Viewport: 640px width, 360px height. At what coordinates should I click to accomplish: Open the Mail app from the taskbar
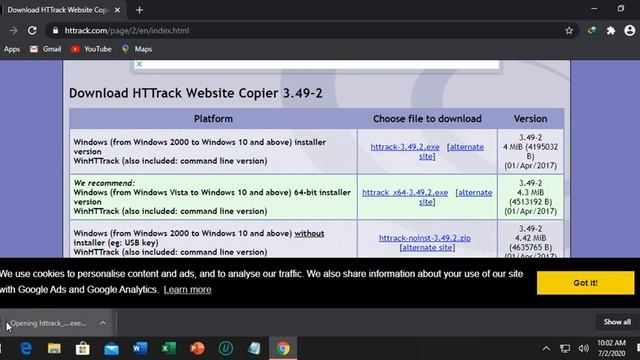click(111, 349)
